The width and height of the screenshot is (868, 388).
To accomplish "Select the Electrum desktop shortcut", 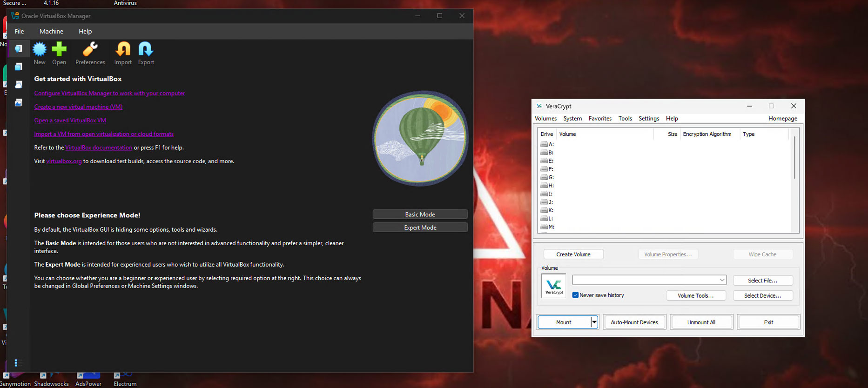I will 125,379.
